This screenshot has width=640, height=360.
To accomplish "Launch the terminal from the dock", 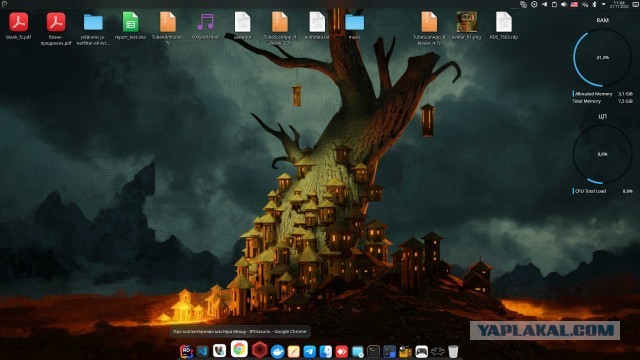I will click(x=373, y=351).
